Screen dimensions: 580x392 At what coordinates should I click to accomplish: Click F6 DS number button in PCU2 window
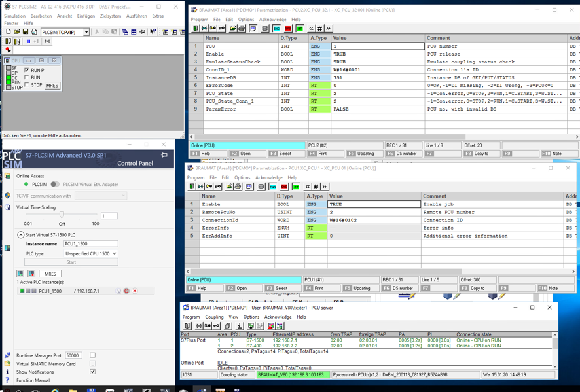(x=402, y=154)
